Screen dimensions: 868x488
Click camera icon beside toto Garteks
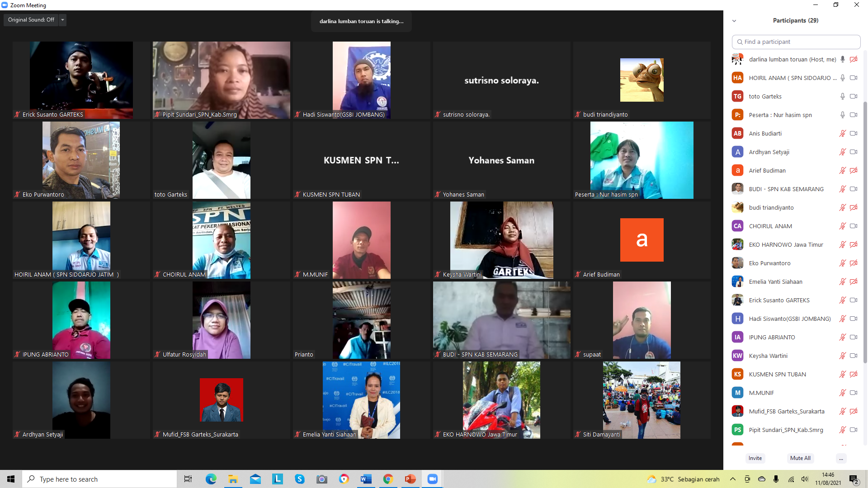click(x=853, y=96)
